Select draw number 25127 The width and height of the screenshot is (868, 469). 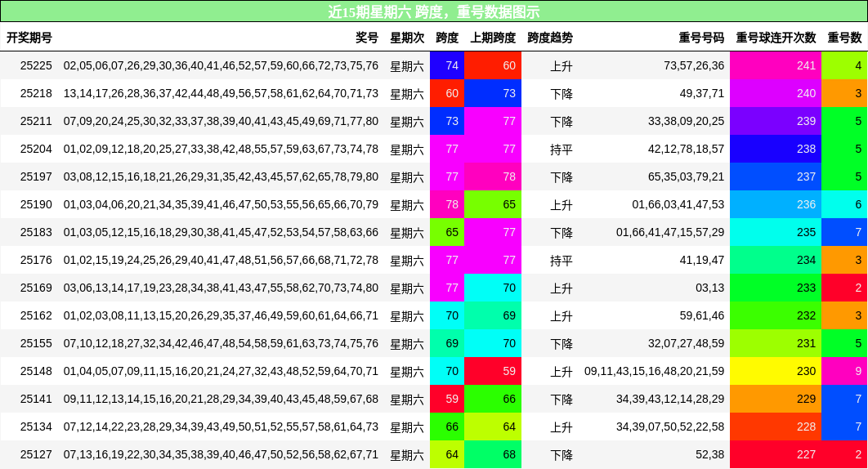pyautogui.click(x=36, y=454)
